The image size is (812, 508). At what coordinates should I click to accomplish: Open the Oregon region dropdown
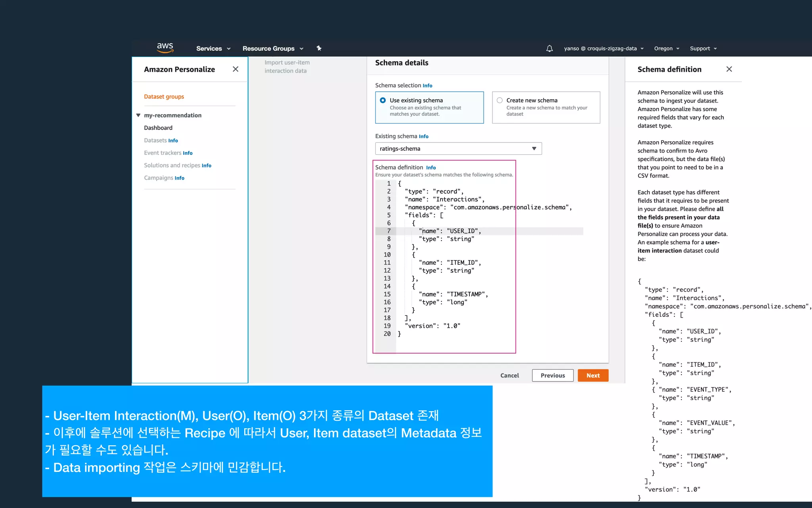666,48
